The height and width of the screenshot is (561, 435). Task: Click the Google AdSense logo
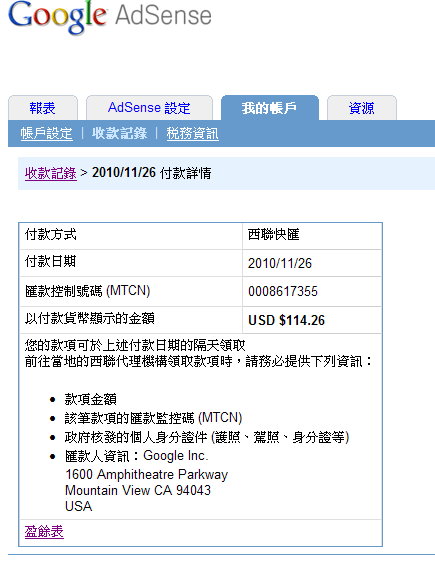[109, 17]
